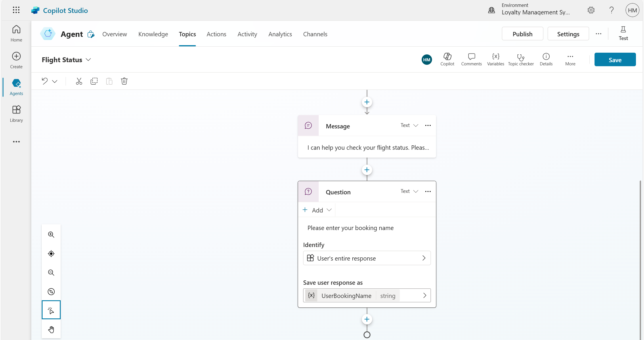Zoom in on the canvas
Screen dimensions: 644x340
coord(51,235)
